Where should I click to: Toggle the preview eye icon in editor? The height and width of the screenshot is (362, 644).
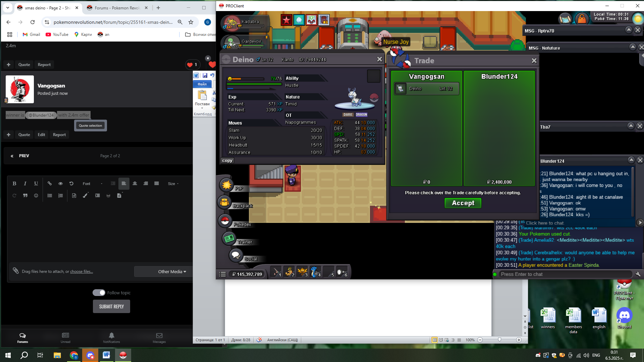[60, 184]
